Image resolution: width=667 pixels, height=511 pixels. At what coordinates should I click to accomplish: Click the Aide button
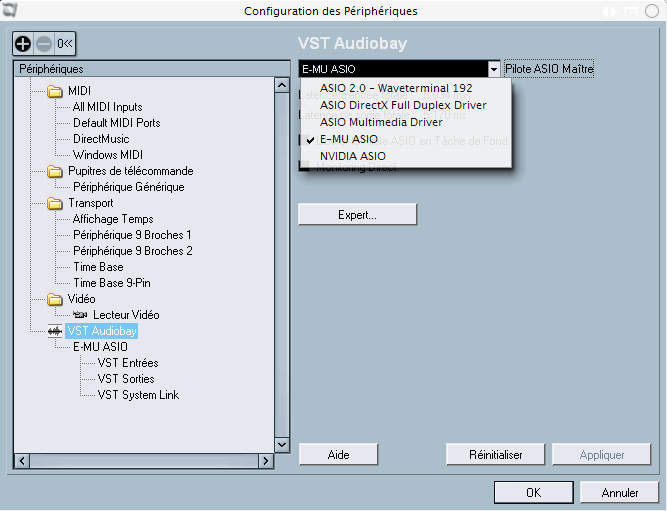[x=339, y=454]
